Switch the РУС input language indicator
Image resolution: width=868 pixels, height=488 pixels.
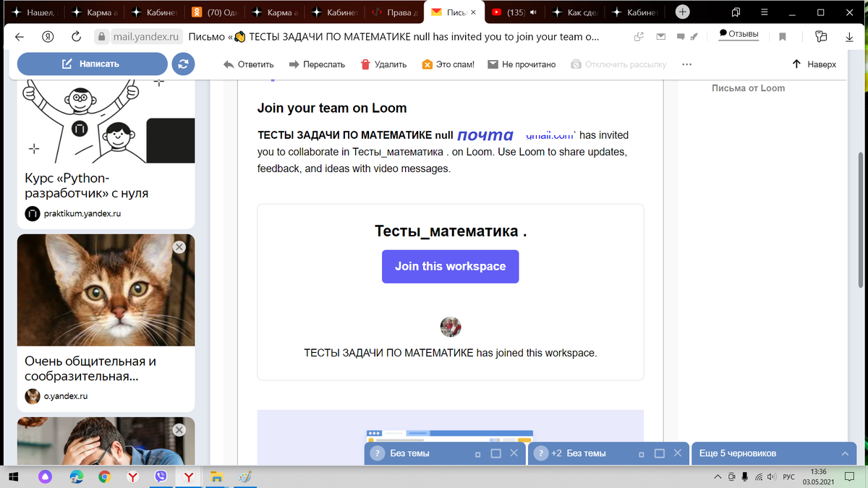(788, 476)
